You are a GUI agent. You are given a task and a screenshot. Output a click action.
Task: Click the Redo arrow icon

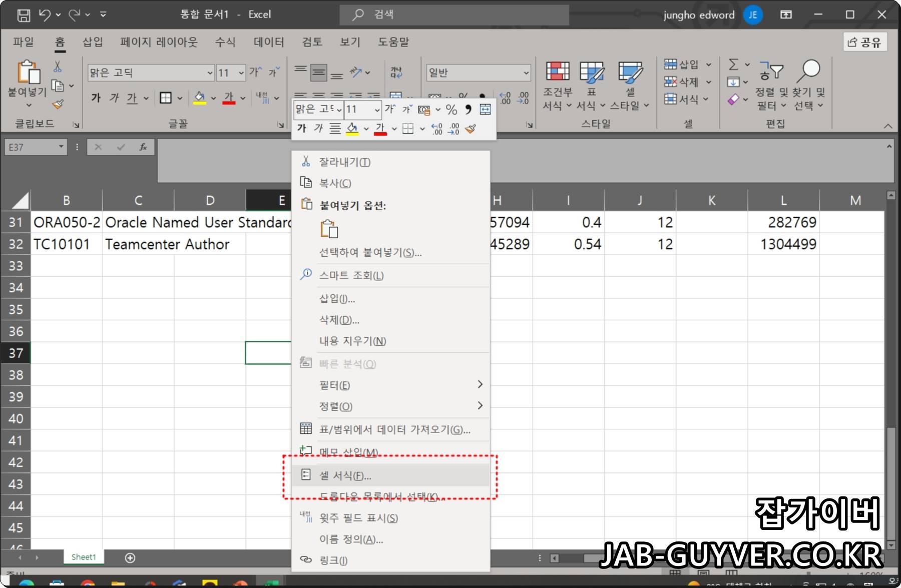(x=75, y=15)
